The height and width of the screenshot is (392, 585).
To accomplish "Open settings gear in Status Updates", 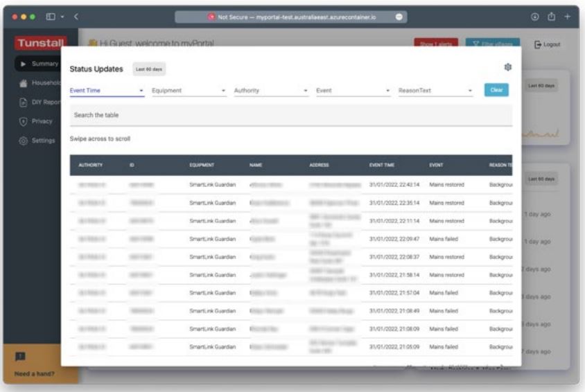I will click(507, 67).
